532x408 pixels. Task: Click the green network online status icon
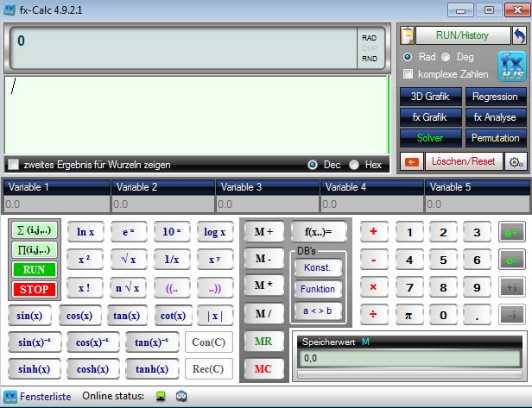(x=161, y=395)
